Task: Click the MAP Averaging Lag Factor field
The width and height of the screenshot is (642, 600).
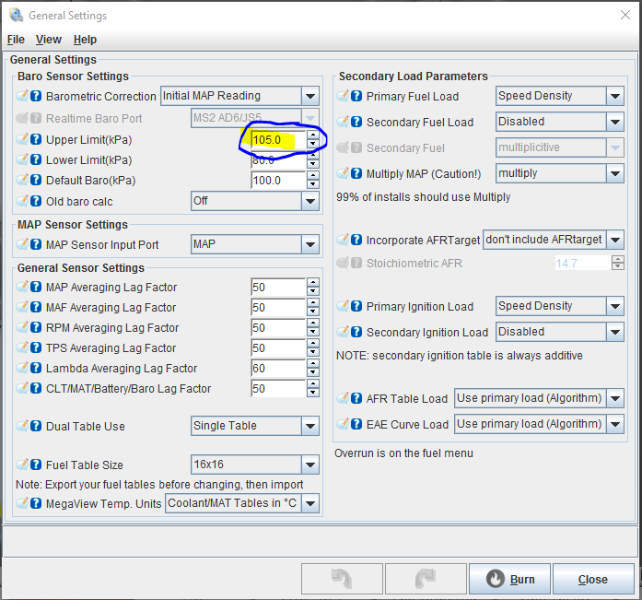Action: (x=277, y=287)
